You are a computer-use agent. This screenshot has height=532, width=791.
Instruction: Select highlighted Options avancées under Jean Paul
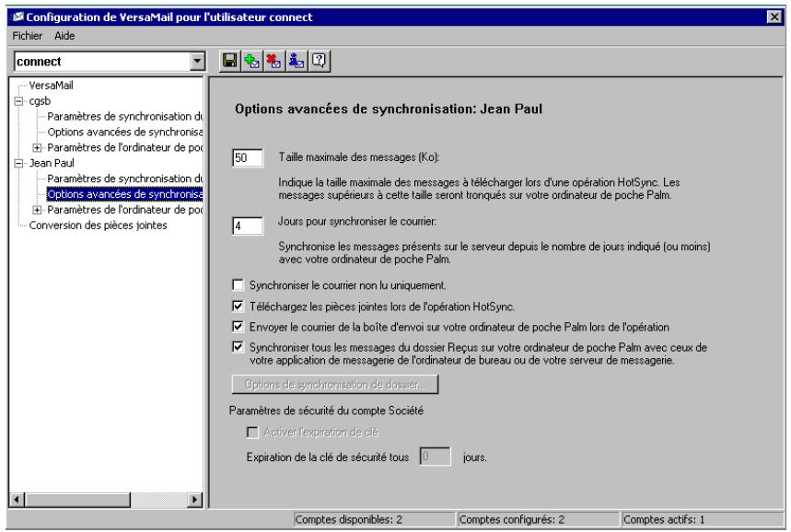[124, 194]
